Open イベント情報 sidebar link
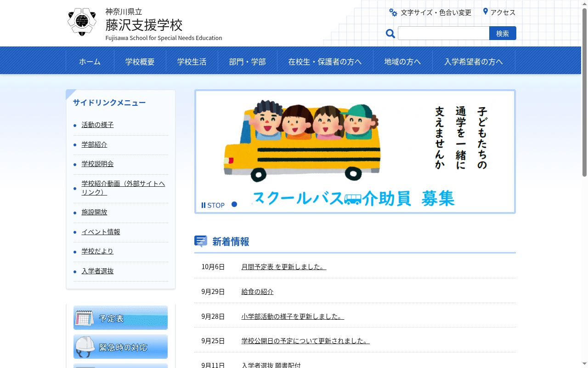The image size is (588, 368). pos(101,232)
